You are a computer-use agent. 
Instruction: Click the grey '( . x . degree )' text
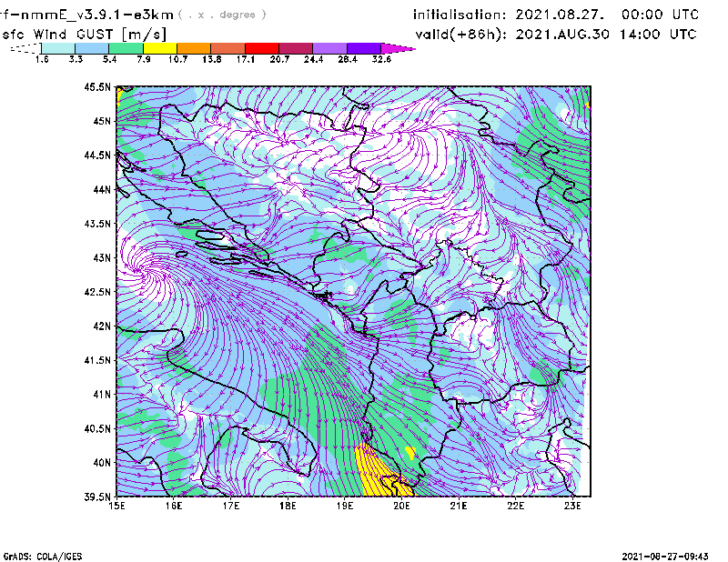point(222,15)
